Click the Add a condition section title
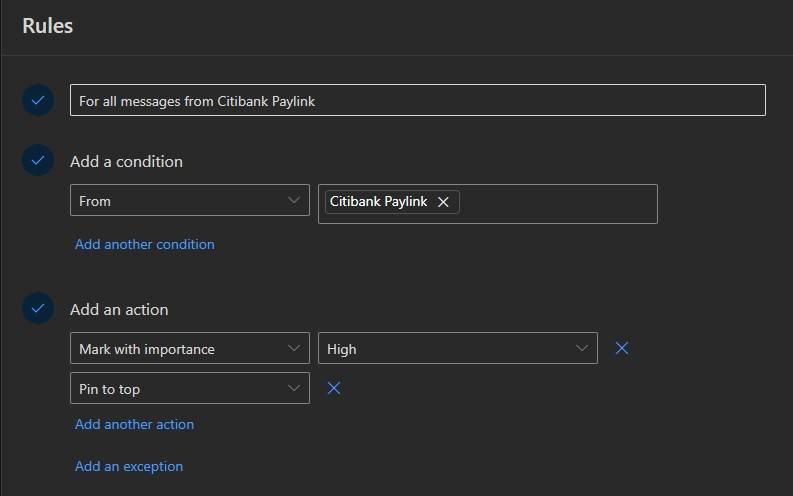The image size is (793, 496). (126, 161)
